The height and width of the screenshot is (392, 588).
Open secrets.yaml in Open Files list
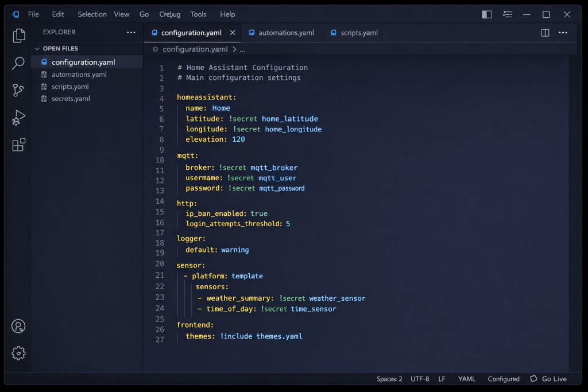tap(87, 99)
